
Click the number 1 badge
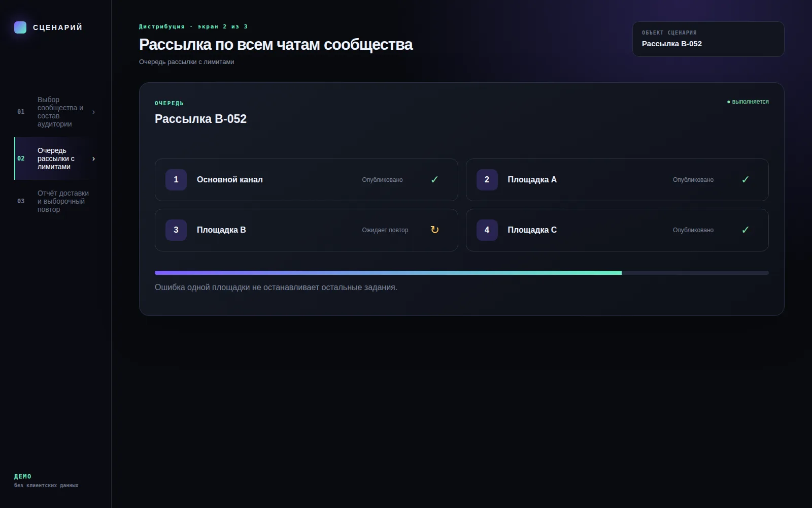coord(176,180)
